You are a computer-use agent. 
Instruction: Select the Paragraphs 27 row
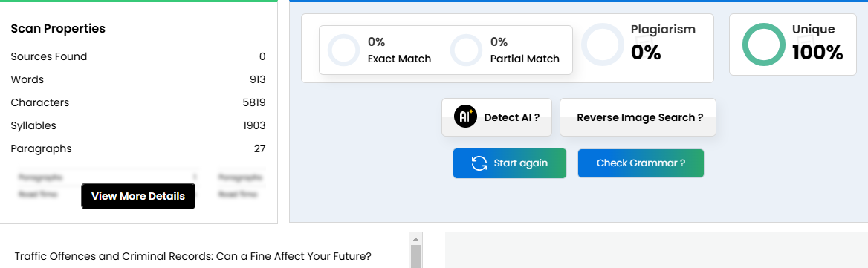[138, 148]
